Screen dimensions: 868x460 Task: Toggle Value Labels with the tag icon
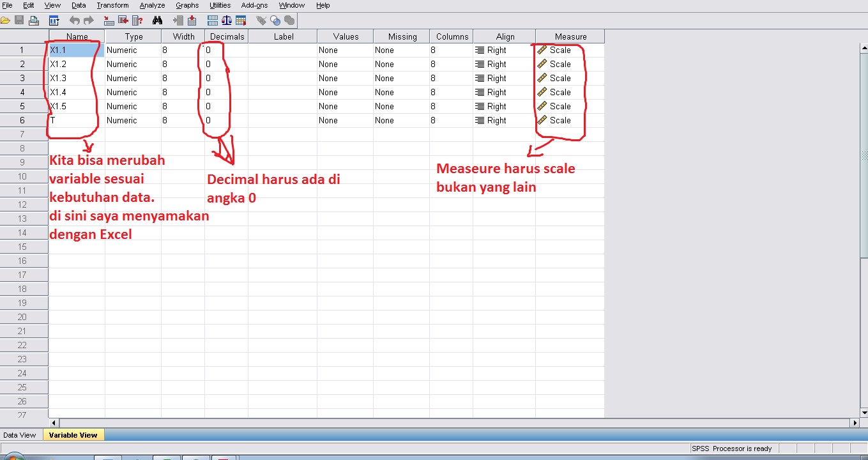coord(262,20)
